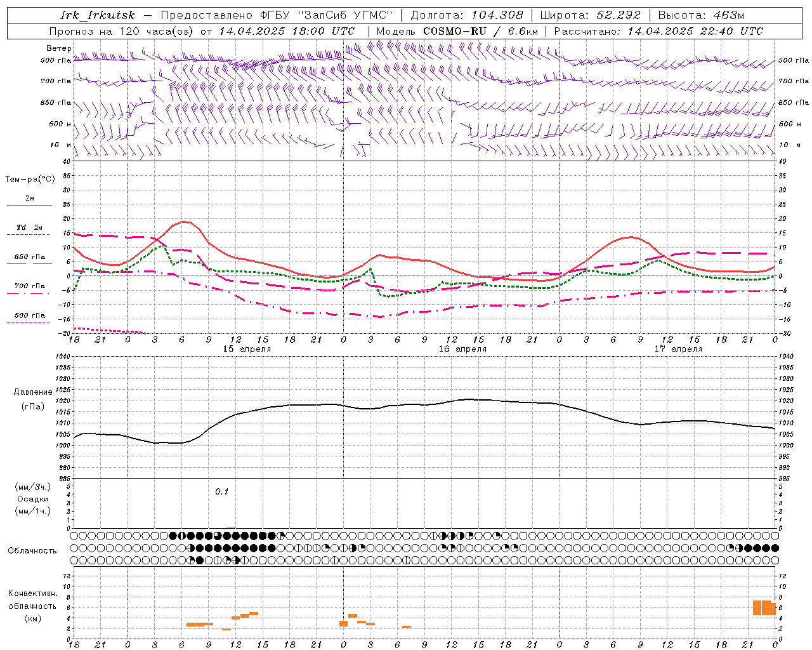The height and width of the screenshot is (650, 812).
Task: Select the forecast start time '14.04.2025 18:00 UTC'
Action: pyautogui.click(x=287, y=31)
